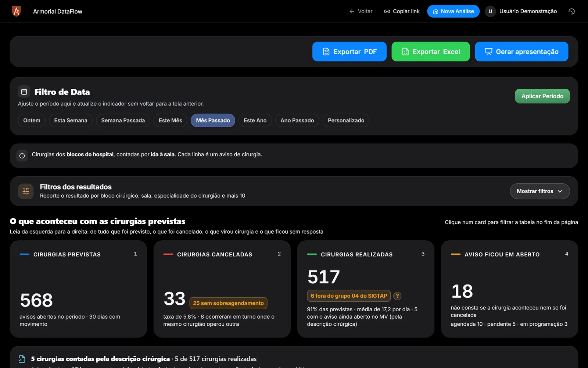588x368 pixels.
Task: Start a Nova Análise
Action: pos(453,11)
